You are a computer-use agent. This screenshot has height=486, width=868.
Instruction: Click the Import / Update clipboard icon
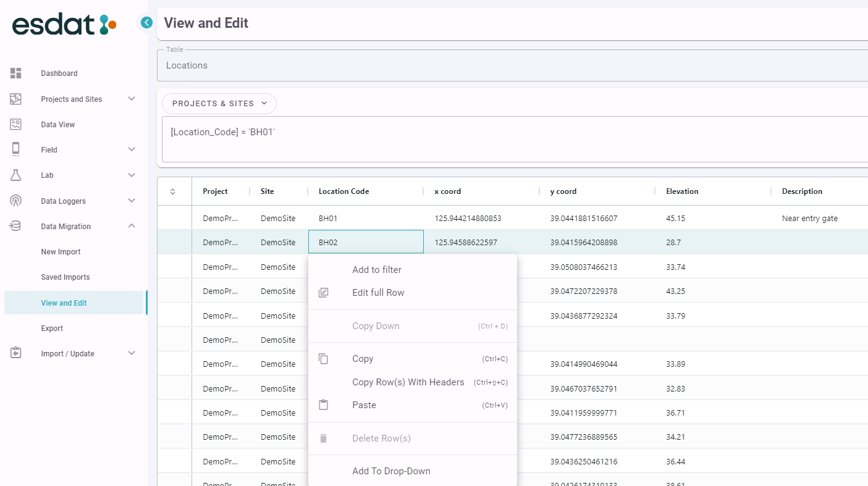[x=16, y=353]
